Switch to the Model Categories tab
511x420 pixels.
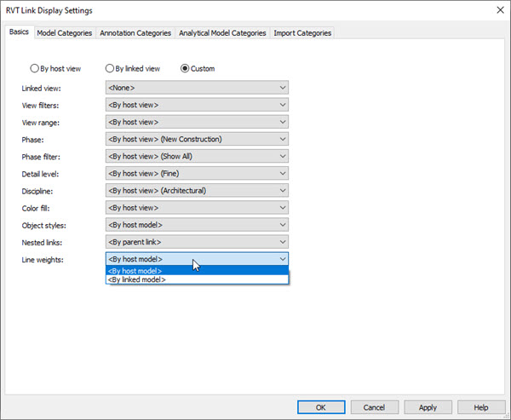64,33
